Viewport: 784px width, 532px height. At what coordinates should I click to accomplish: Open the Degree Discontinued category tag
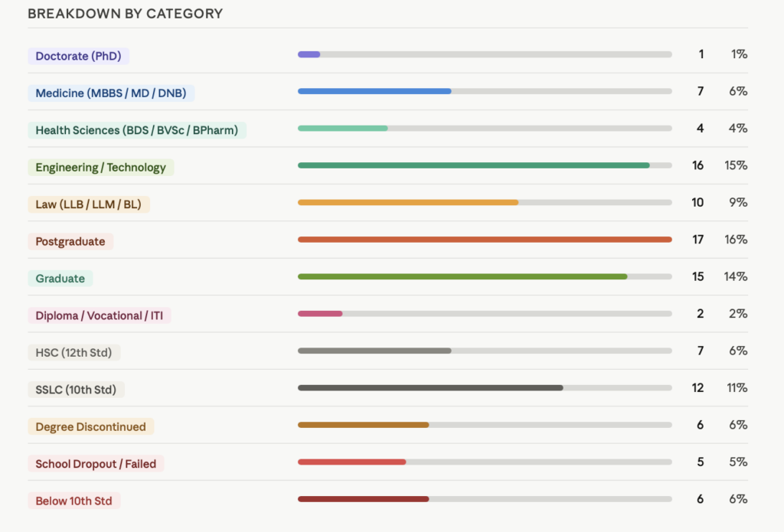[91, 426]
